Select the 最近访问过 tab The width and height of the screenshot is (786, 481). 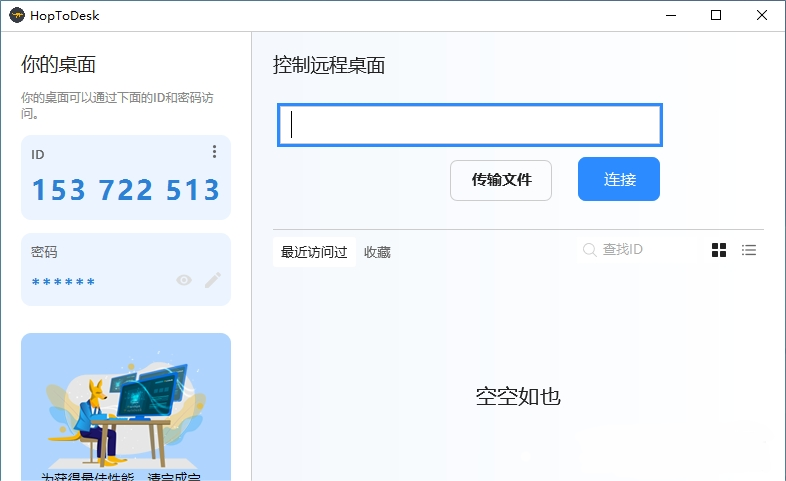click(x=314, y=252)
